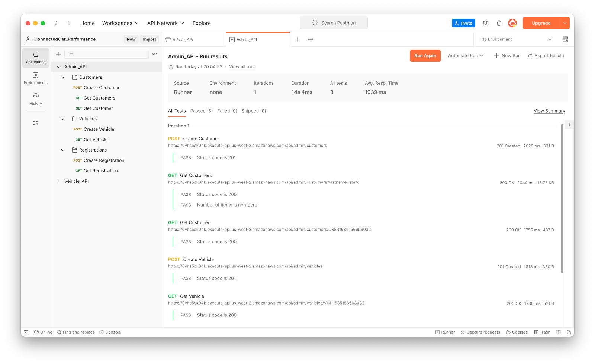The height and width of the screenshot is (364, 595).
Task: Toggle the sidebar from the status bar
Action: pyautogui.click(x=26, y=332)
